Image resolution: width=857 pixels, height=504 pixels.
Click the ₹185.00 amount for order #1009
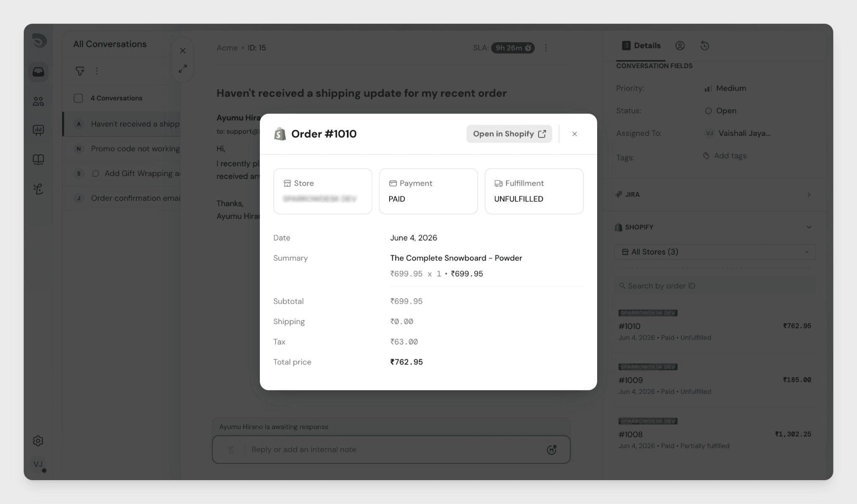click(x=797, y=380)
